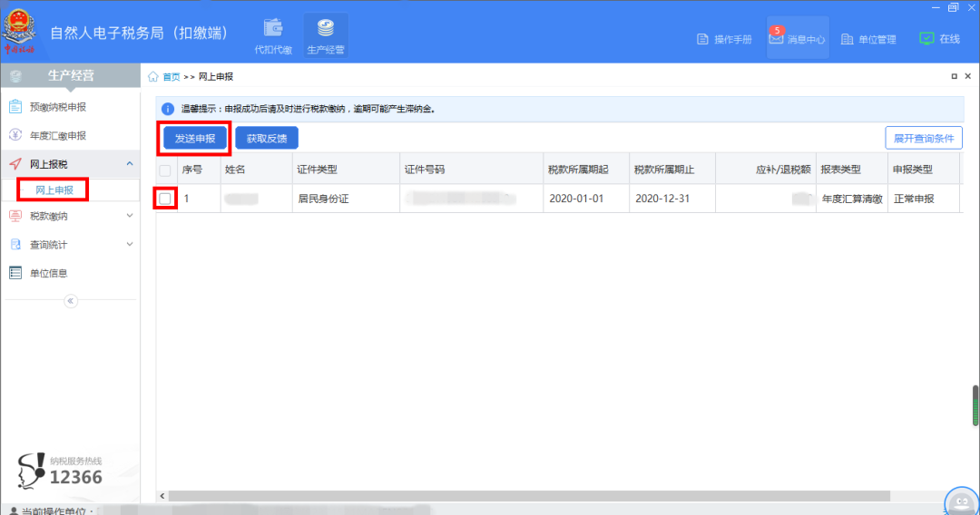The width and height of the screenshot is (980, 515).
Task: Click the 年度汇缴申报 yen icon
Action: pos(15,135)
